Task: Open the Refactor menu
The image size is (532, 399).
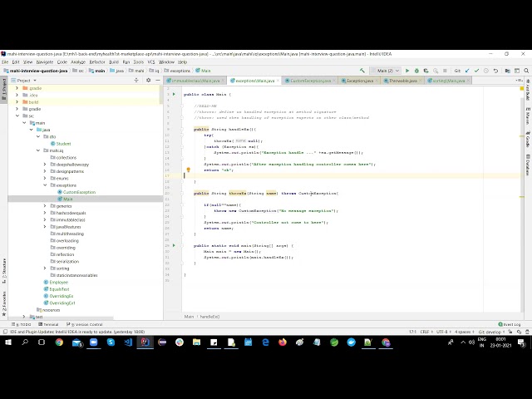Action: point(97,62)
